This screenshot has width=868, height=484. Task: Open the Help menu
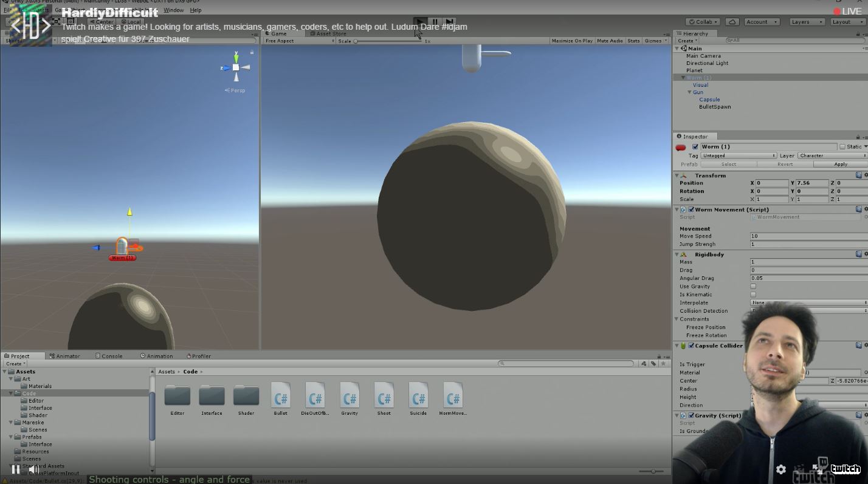[x=196, y=10]
